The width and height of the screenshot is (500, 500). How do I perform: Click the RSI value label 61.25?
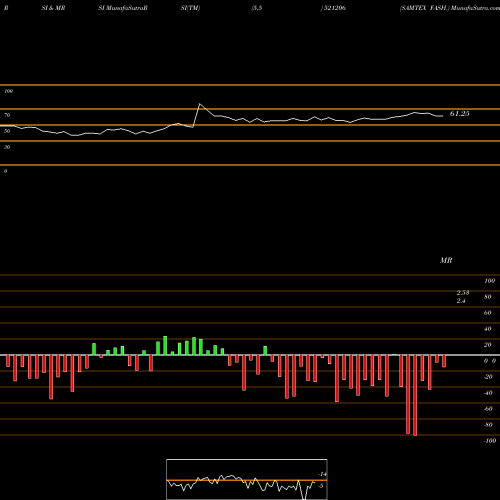coord(459,114)
